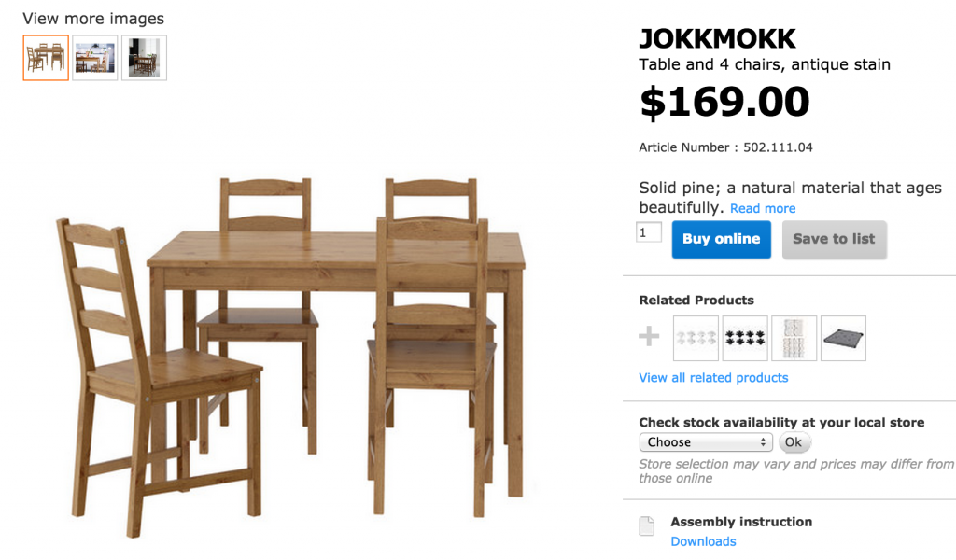Click the Save to list button
Viewport: 956px width, 560px height.
[x=834, y=239]
